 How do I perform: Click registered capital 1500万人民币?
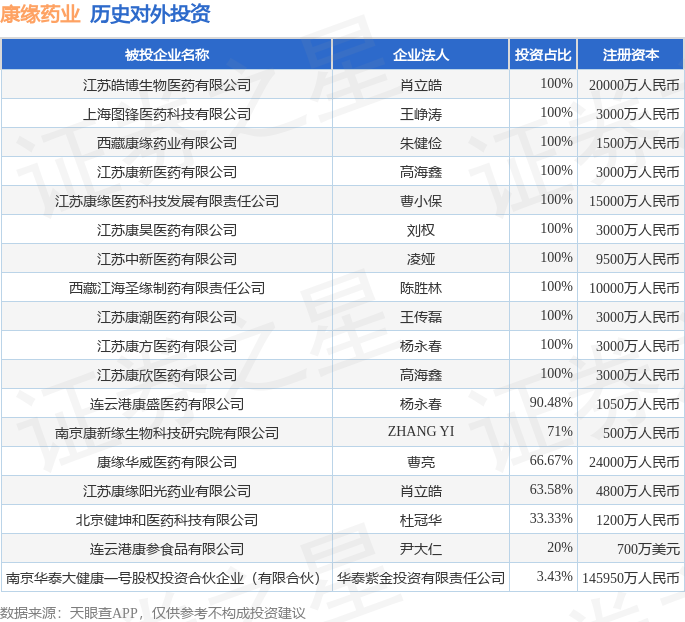click(637, 143)
